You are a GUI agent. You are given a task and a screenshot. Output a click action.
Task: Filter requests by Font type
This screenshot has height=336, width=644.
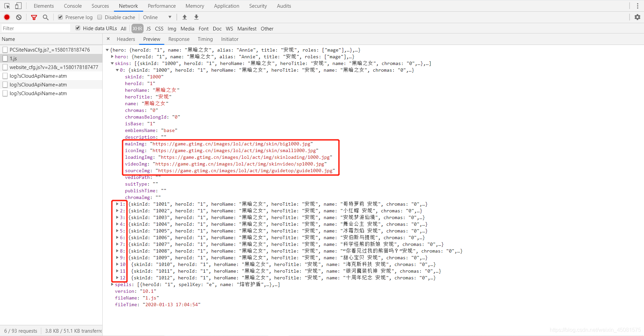(204, 28)
